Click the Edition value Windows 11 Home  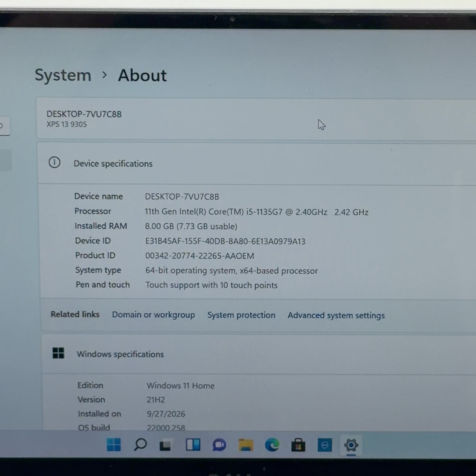point(180,386)
